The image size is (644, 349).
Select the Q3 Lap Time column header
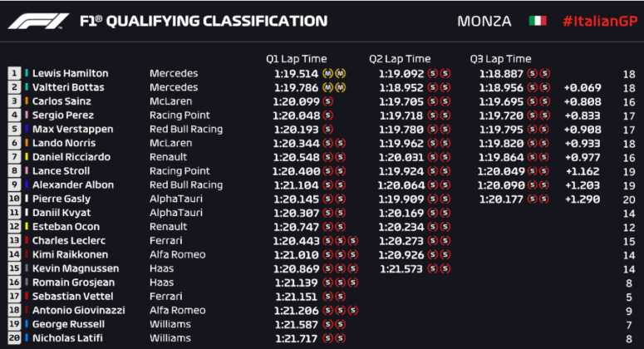pos(500,59)
